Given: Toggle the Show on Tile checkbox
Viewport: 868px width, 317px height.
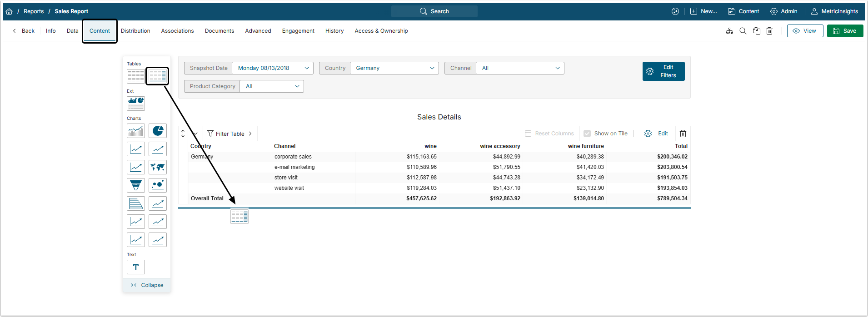Looking at the screenshot, I should pos(587,134).
